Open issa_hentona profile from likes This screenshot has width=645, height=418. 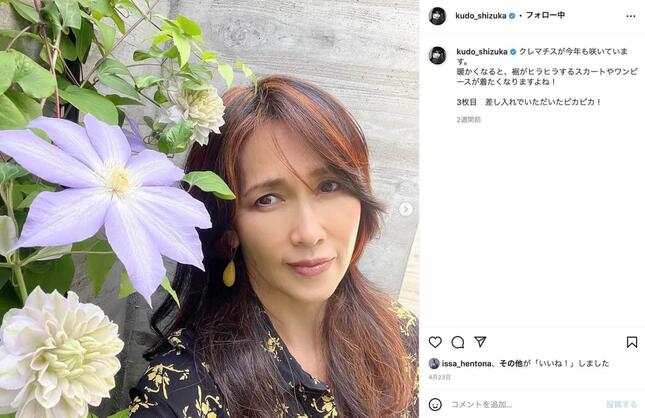pyautogui.click(x=466, y=363)
